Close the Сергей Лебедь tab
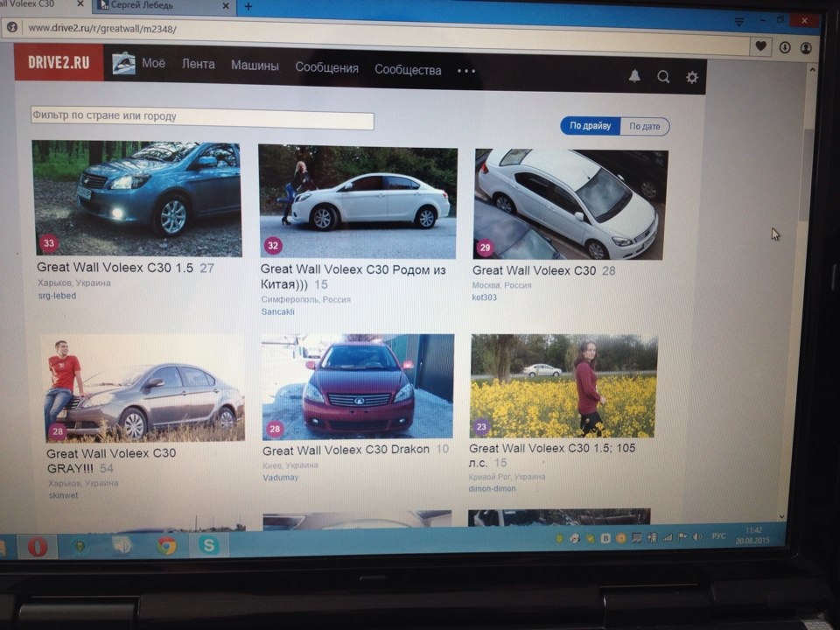 [x=226, y=6]
